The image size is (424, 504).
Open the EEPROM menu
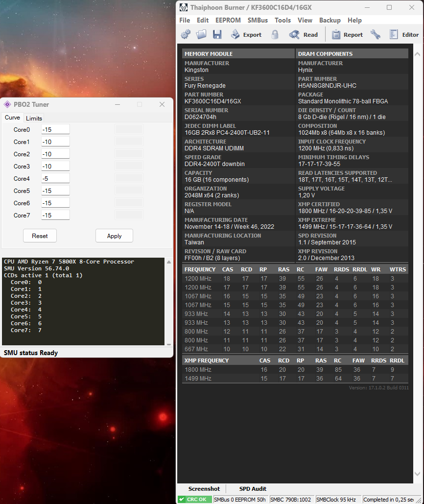coord(228,20)
